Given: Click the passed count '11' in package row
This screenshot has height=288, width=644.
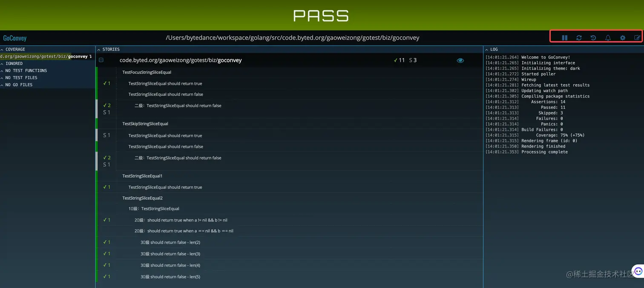Looking at the screenshot, I should 400,60.
